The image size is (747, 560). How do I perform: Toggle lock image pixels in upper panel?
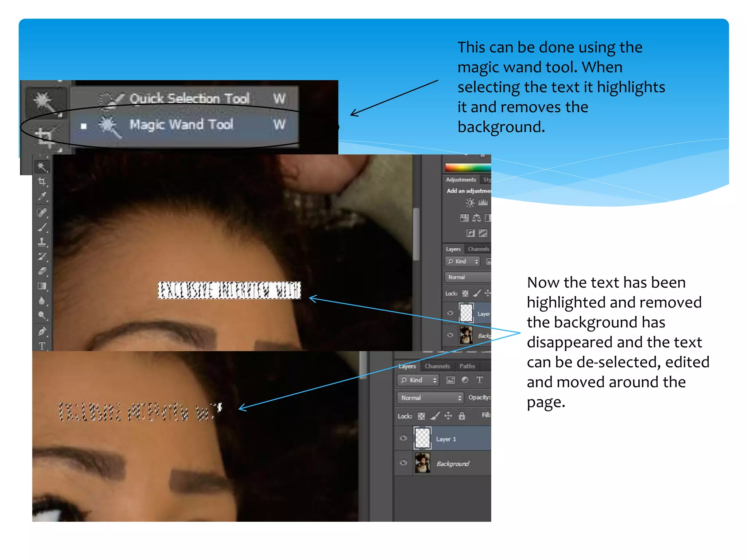tap(476, 293)
